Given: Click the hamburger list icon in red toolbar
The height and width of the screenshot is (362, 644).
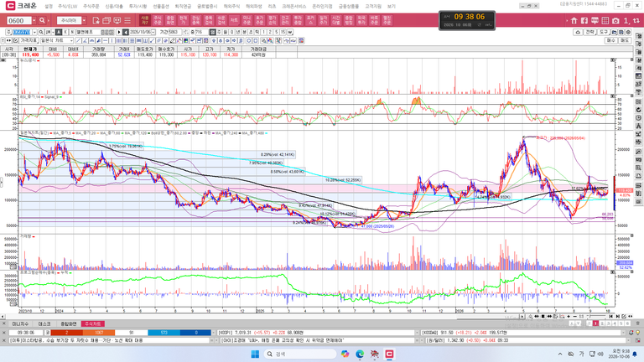Looking at the screenshot, I should pos(127,20).
